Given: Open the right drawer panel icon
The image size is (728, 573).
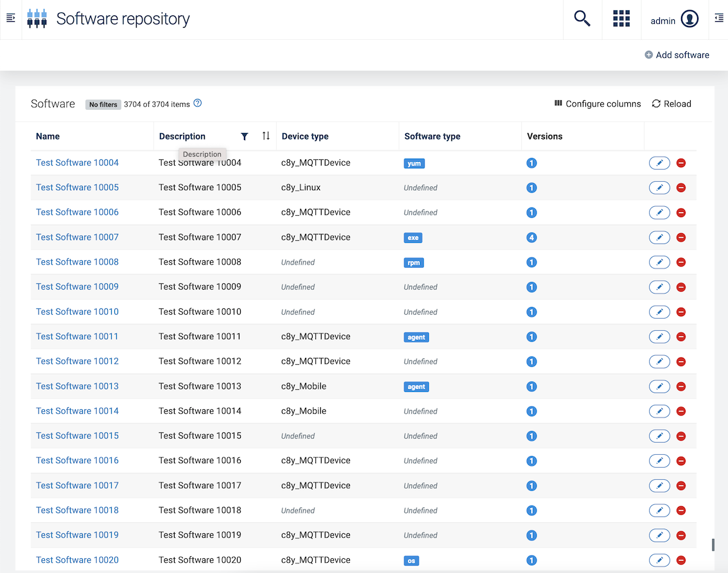Looking at the screenshot, I should [719, 19].
